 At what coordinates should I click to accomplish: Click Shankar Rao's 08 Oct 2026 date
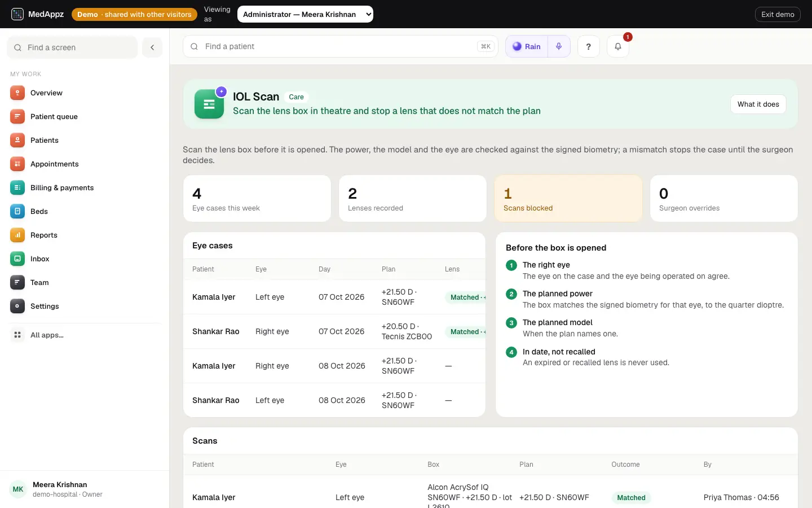pos(342,400)
